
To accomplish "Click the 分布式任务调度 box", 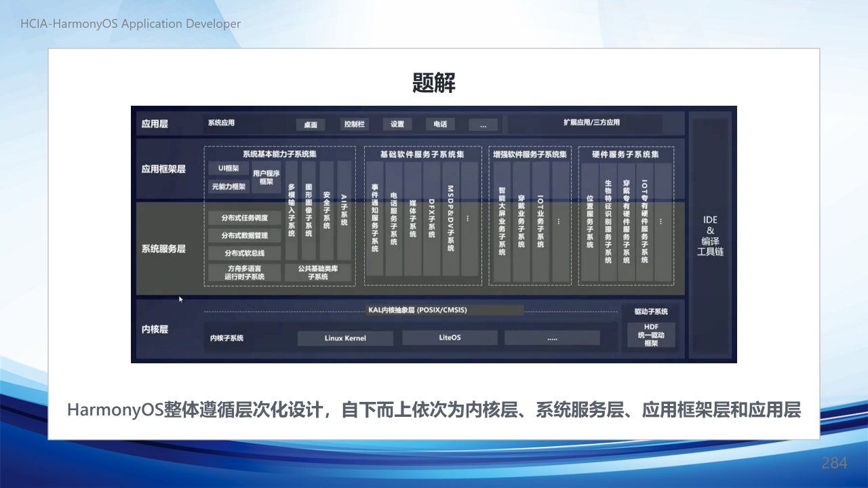I will [245, 218].
